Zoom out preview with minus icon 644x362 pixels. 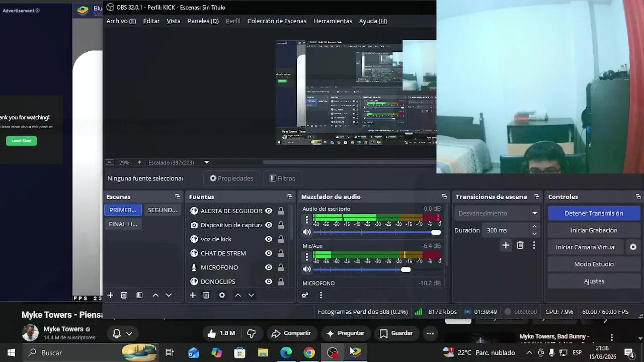point(109,162)
